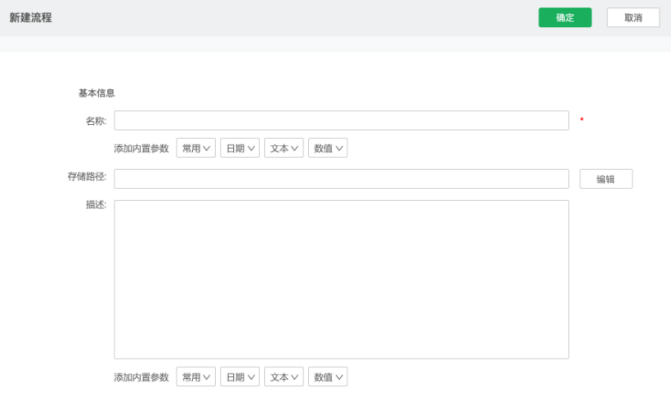Screen dimensions: 671x394
Task: Click the 取消 cancel button
Action: (633, 18)
